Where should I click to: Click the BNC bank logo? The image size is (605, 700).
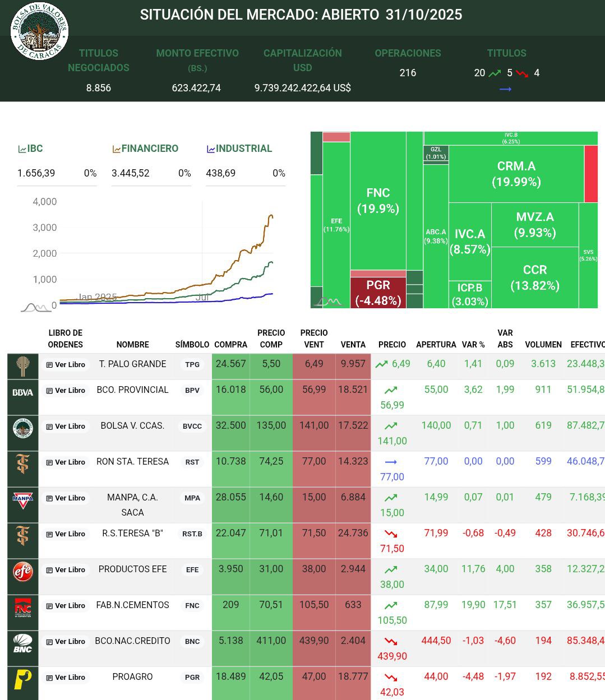23,643
